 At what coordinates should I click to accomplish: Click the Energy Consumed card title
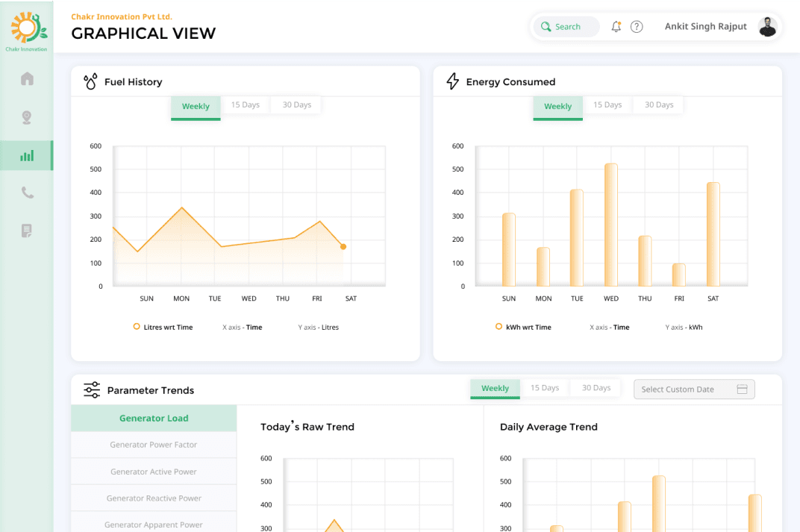tap(510, 82)
